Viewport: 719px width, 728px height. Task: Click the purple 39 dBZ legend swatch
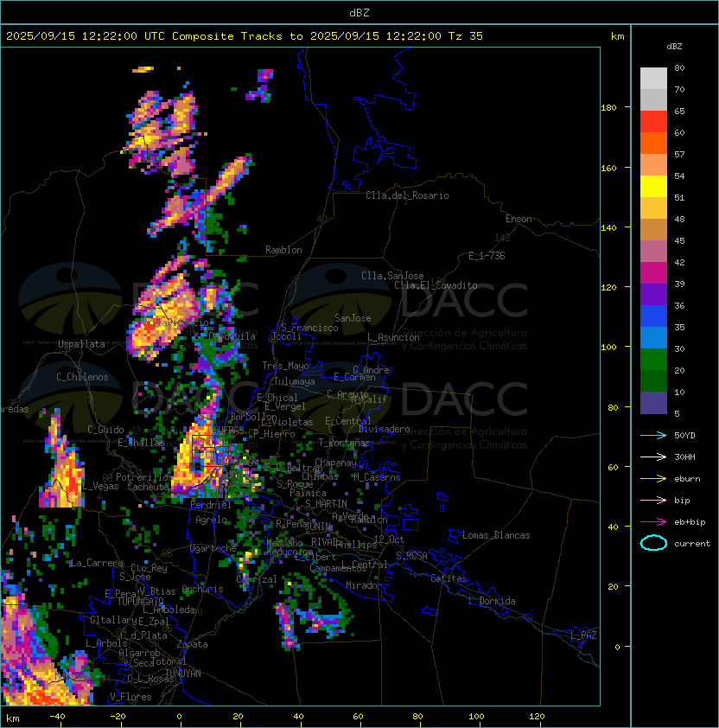tap(653, 294)
